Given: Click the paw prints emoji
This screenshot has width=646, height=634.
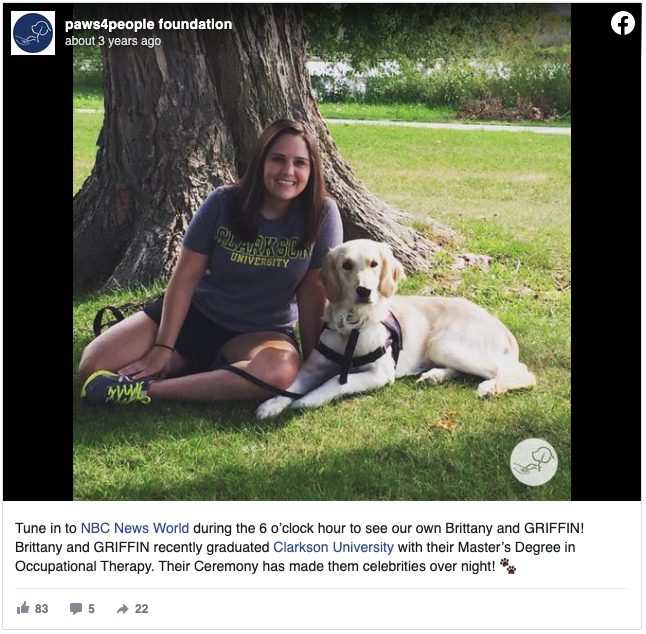Looking at the screenshot, I should (510, 568).
